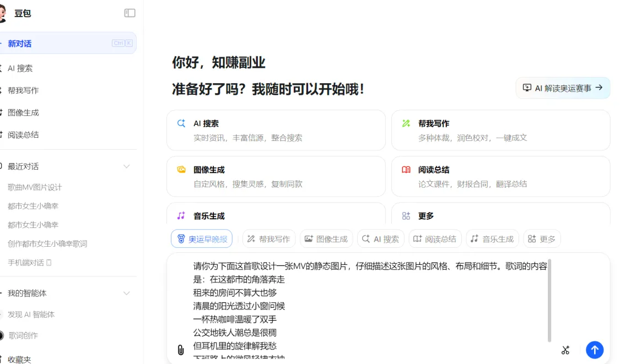
Task: Open the 歌曲MV图片设计 chat history item
Action: coord(33,187)
